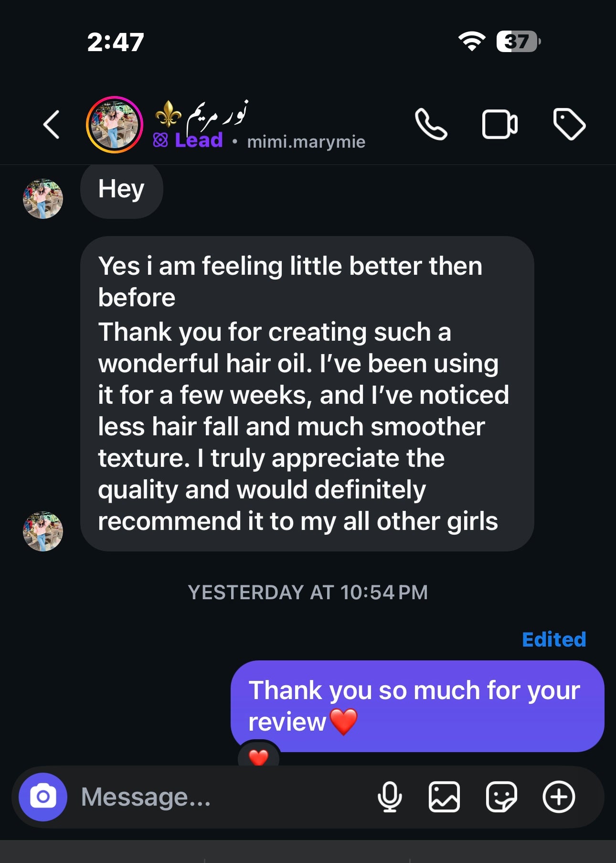The image size is (616, 863).
Task: Tap the hair oil review message bubble
Action: 307,393
